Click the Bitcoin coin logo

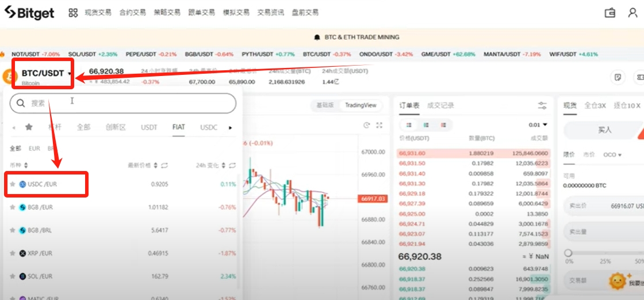[8, 76]
